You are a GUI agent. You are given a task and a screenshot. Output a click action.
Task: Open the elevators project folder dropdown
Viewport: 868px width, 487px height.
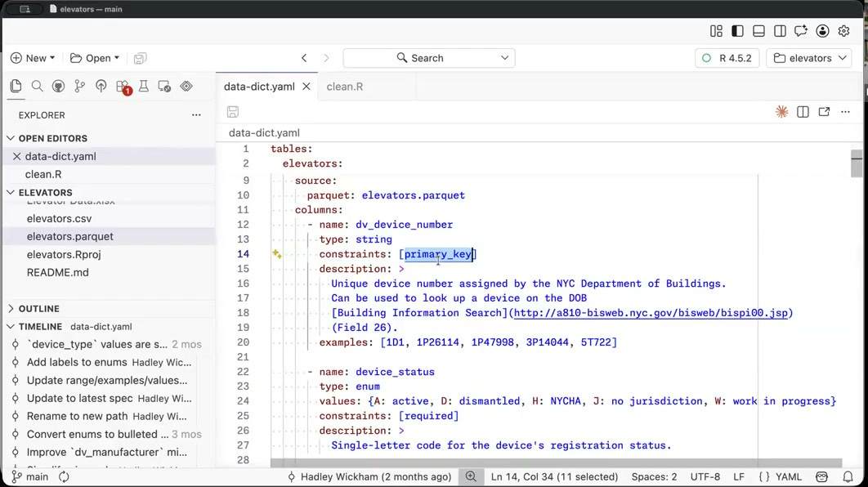pos(809,58)
